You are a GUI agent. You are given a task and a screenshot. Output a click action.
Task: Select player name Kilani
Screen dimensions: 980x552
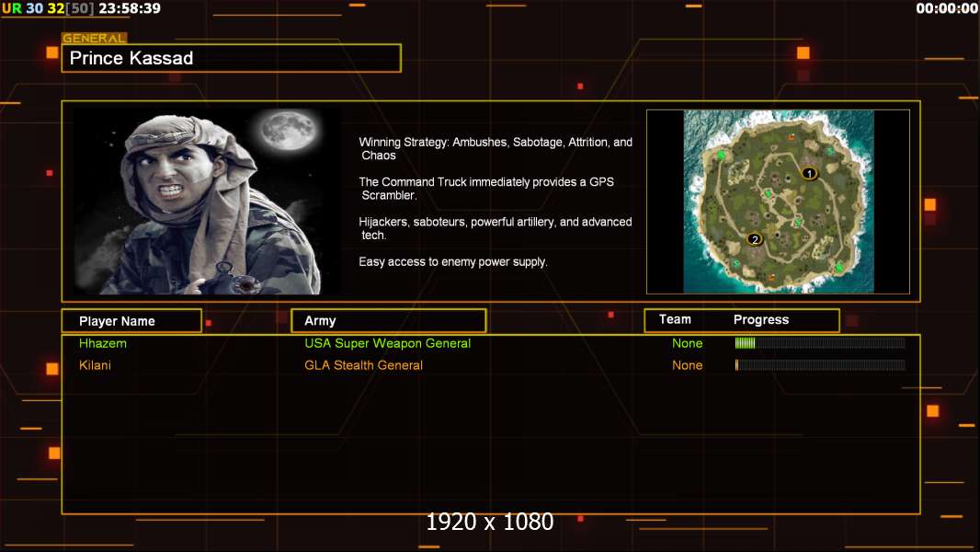point(95,365)
